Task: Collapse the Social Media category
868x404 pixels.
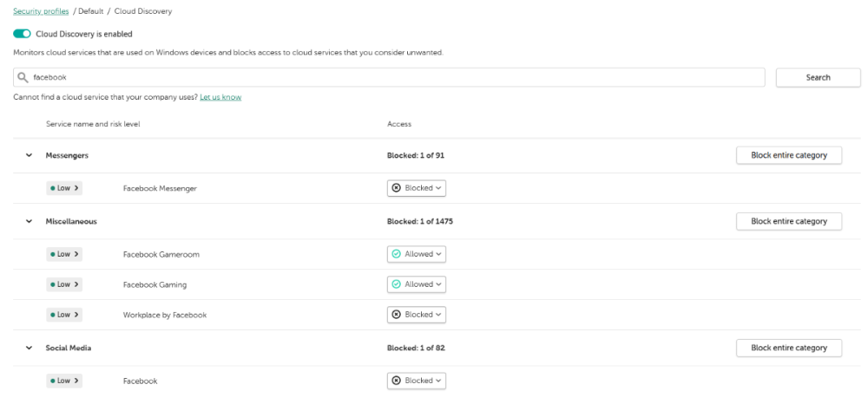Action: tap(29, 348)
